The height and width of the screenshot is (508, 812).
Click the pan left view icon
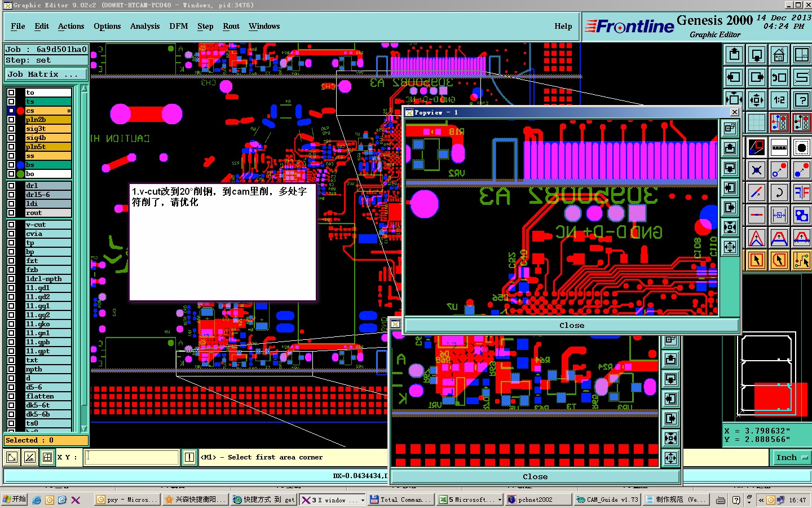point(734,77)
